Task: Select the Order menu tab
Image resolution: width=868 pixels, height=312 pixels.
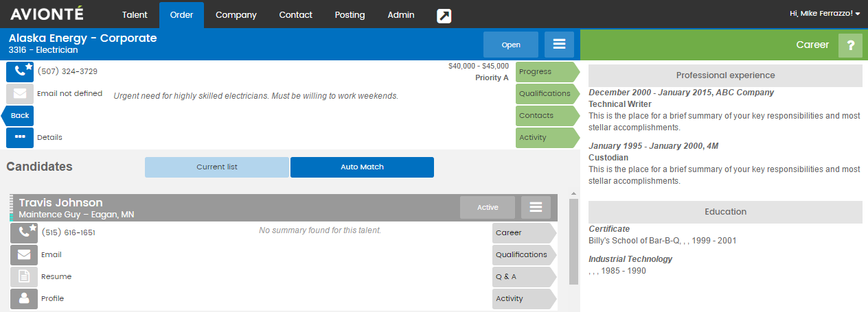Action: tap(181, 14)
